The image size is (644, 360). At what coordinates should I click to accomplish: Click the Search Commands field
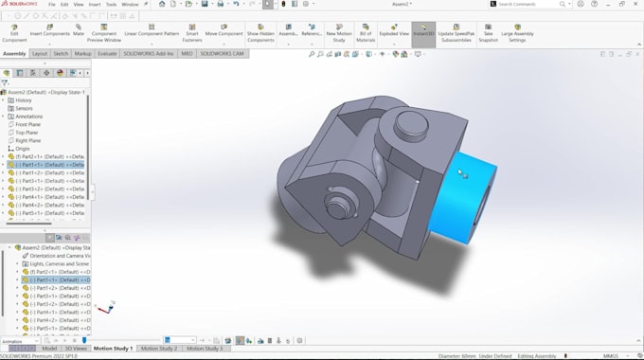[x=528, y=4]
